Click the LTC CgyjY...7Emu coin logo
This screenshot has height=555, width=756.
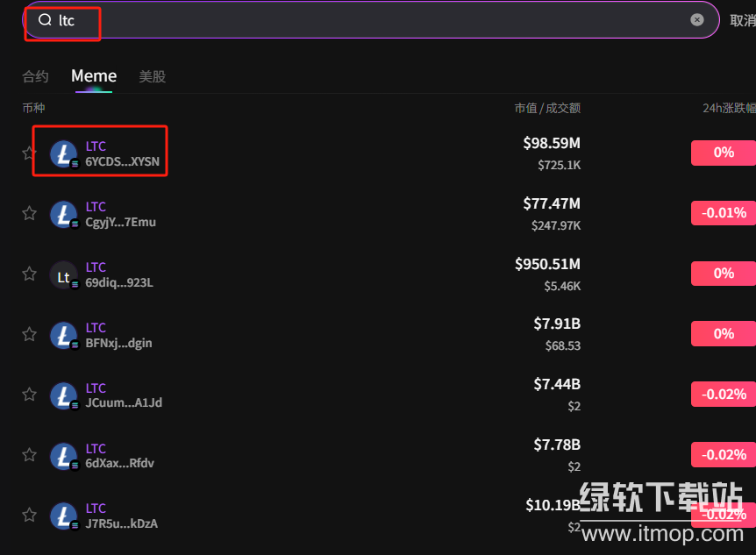(x=63, y=215)
